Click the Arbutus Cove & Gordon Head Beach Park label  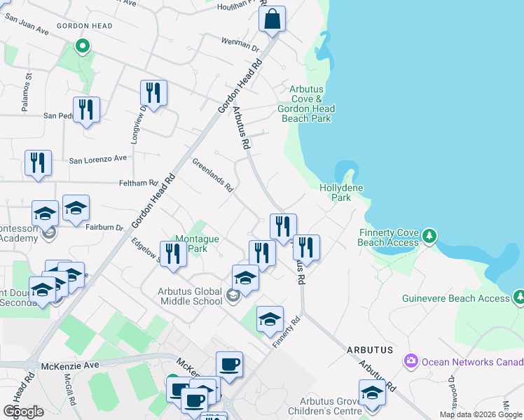306,104
